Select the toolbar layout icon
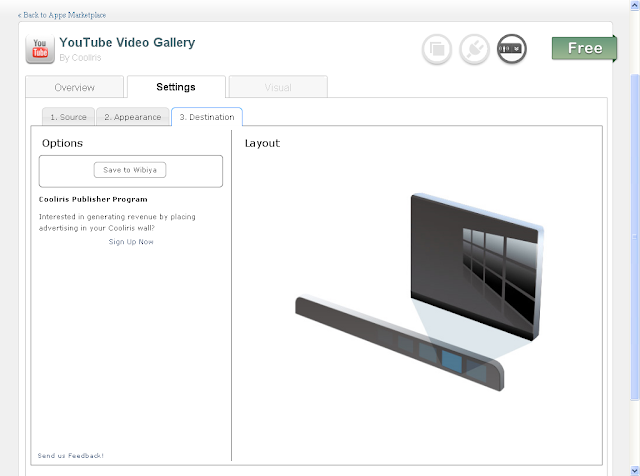The image size is (640, 476). [x=511, y=49]
